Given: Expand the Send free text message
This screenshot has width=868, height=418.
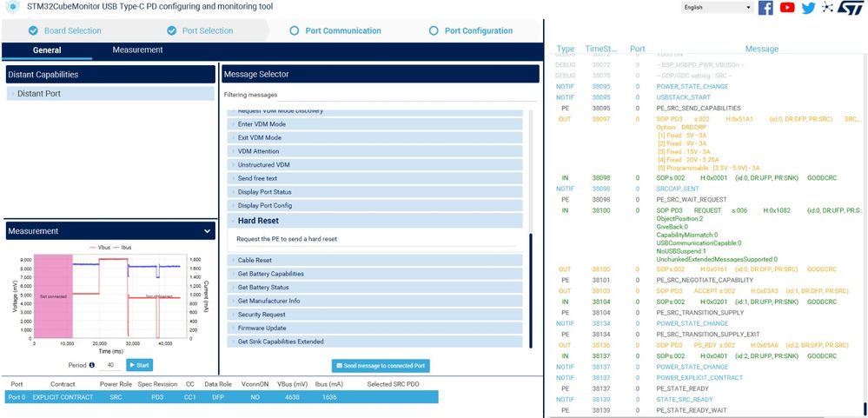Looking at the screenshot, I should click(x=374, y=178).
